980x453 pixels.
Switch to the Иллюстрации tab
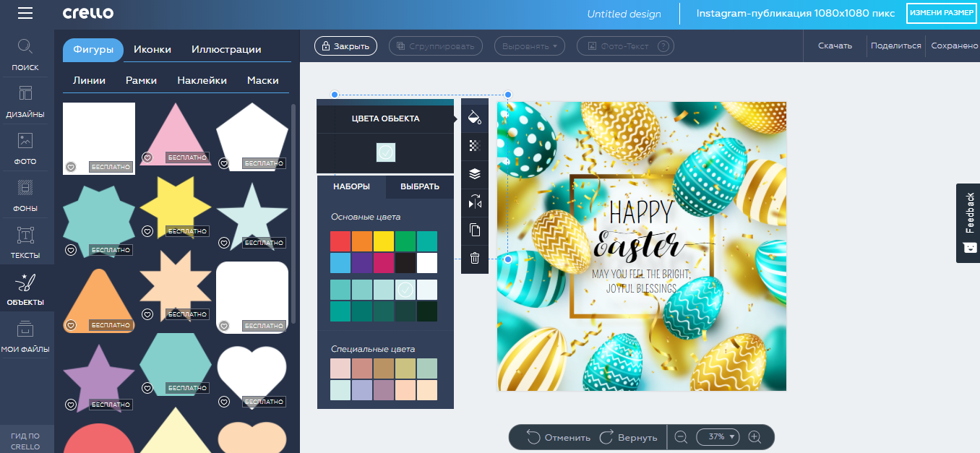click(x=226, y=50)
